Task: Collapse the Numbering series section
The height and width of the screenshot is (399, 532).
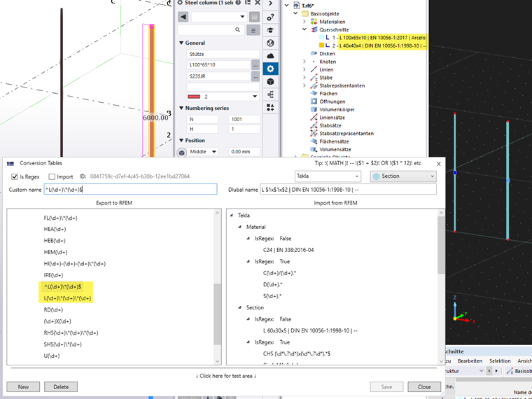Action: (181, 108)
